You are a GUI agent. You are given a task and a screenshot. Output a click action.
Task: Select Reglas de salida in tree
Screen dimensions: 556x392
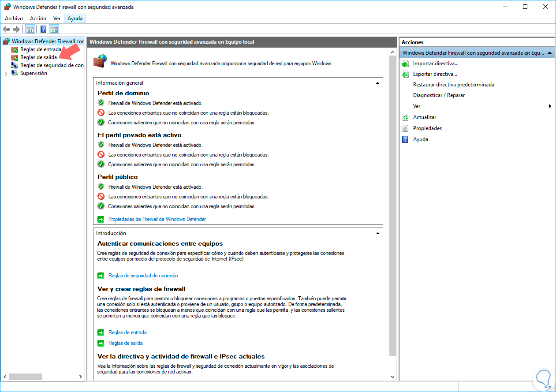[x=38, y=57]
